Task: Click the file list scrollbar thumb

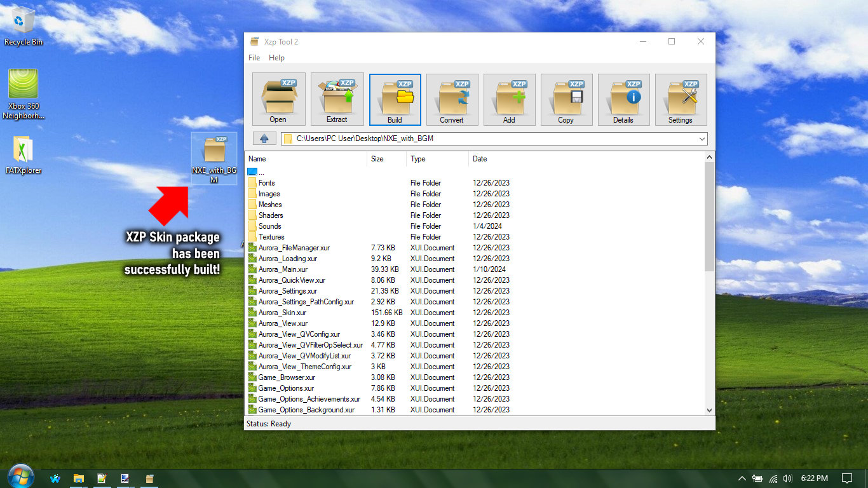Action: [710, 217]
